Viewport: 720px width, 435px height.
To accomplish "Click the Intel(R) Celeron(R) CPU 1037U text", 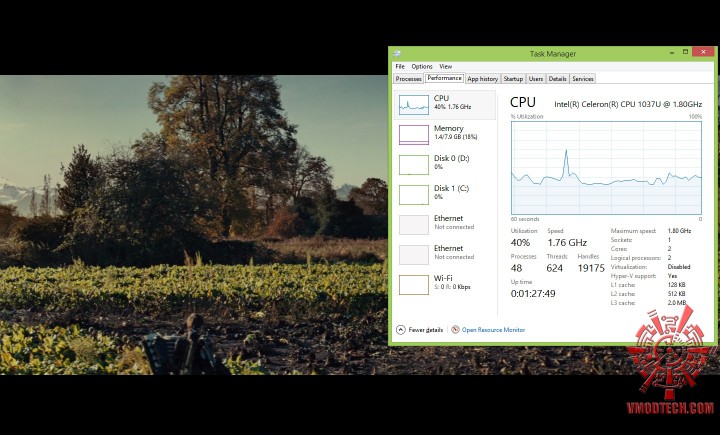I will pyautogui.click(x=628, y=104).
